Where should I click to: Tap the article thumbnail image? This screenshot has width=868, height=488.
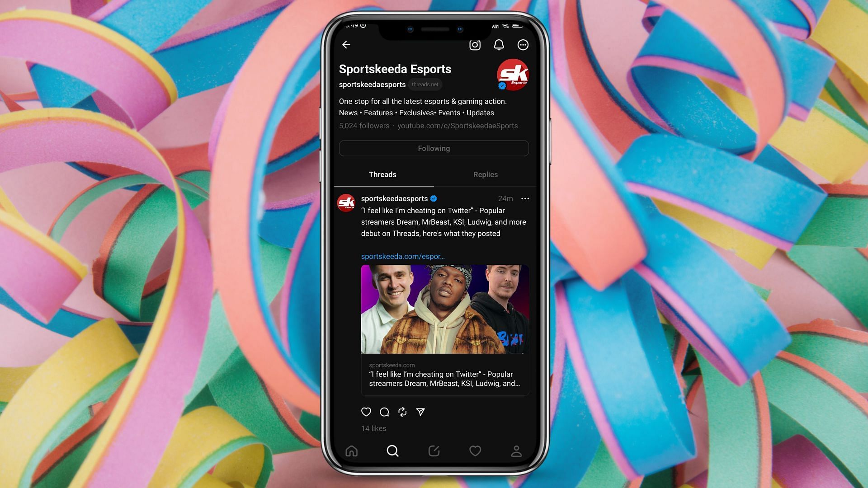tap(444, 309)
